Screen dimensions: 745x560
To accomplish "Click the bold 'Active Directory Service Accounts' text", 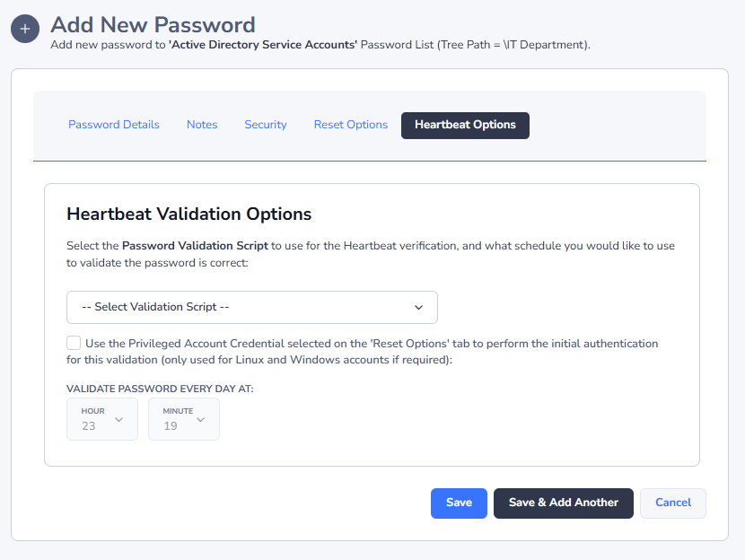I will point(263,44).
